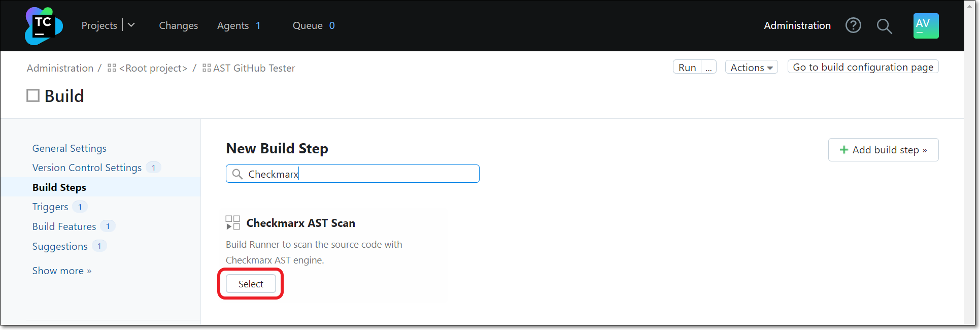This screenshot has width=980, height=330.
Task: Go to the Changes page
Action: tap(179, 25)
